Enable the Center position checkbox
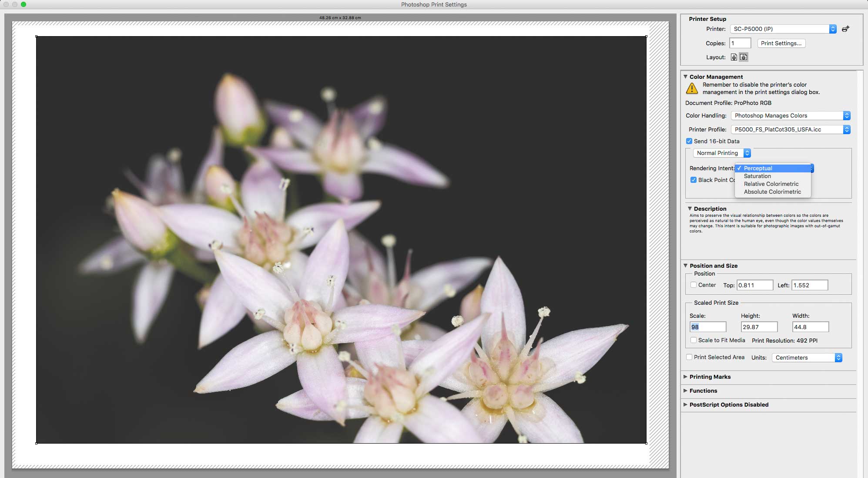This screenshot has height=478, width=868. (x=694, y=285)
